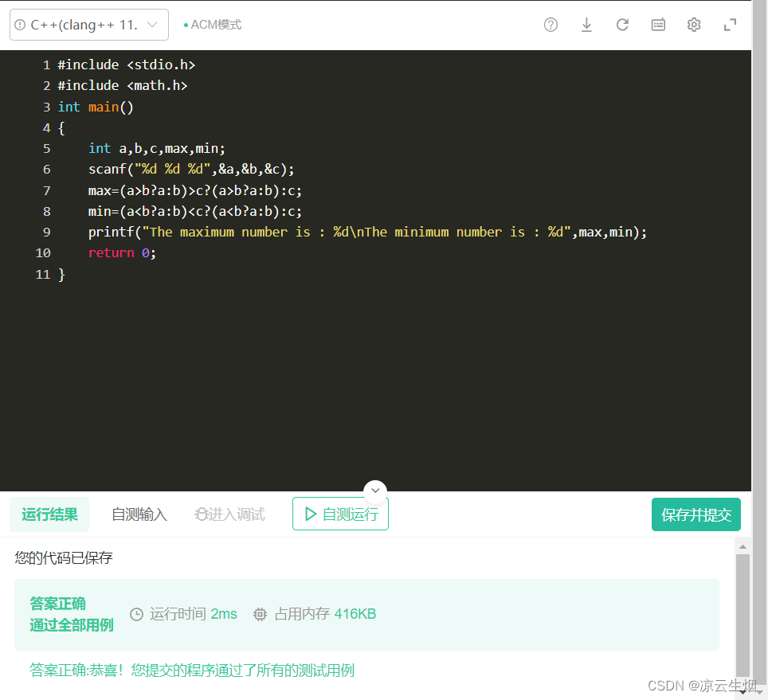Image resolution: width=768 pixels, height=700 pixels.
Task: Click the 答案正确 status heading
Action: [57, 604]
